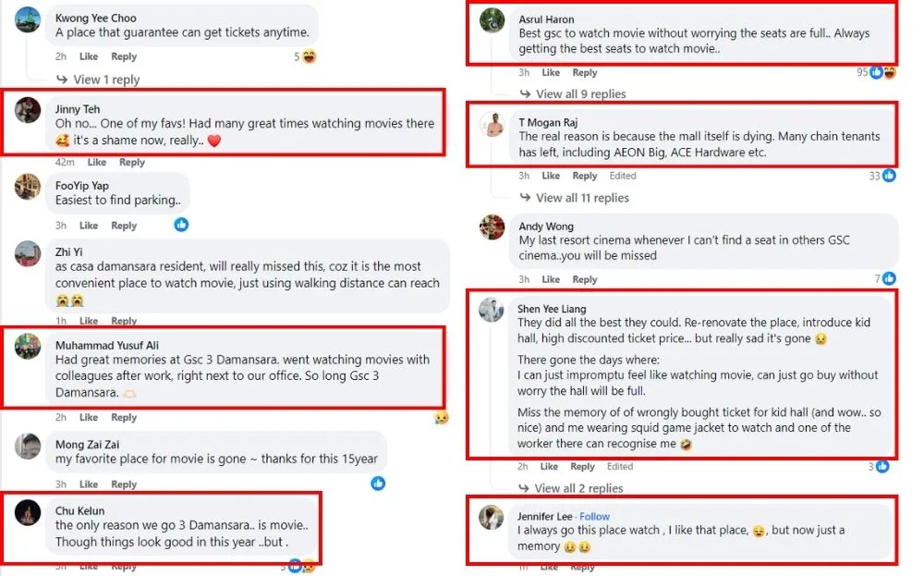The image size is (924, 576).
Task: Reply to Andy Wong's comment
Action: pos(585,279)
